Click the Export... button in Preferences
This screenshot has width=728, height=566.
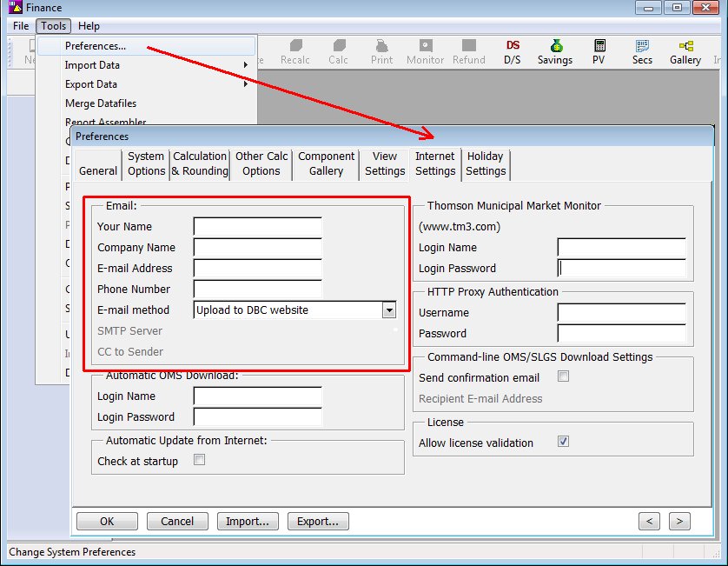[x=318, y=522]
